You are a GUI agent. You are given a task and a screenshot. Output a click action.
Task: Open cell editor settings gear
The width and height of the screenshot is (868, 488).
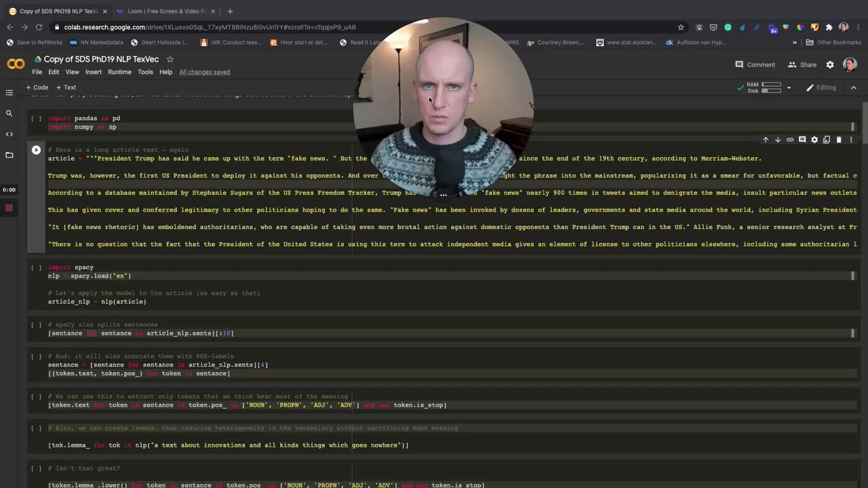click(814, 140)
